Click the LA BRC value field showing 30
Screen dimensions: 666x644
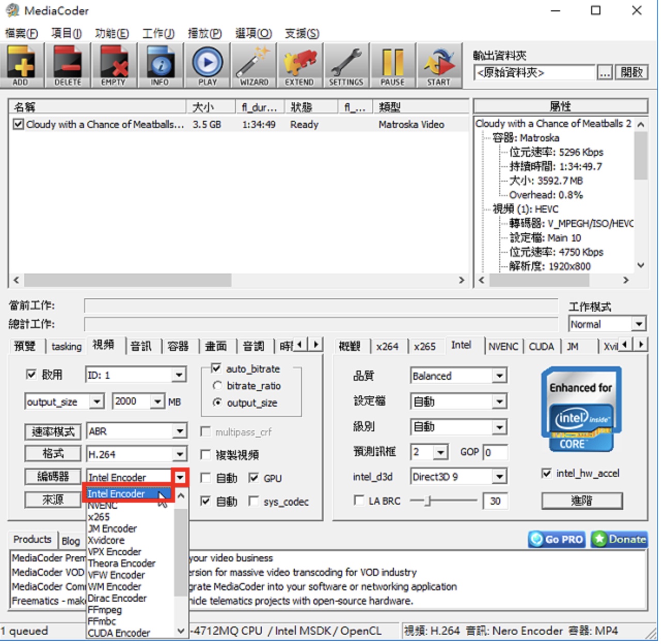pos(495,501)
